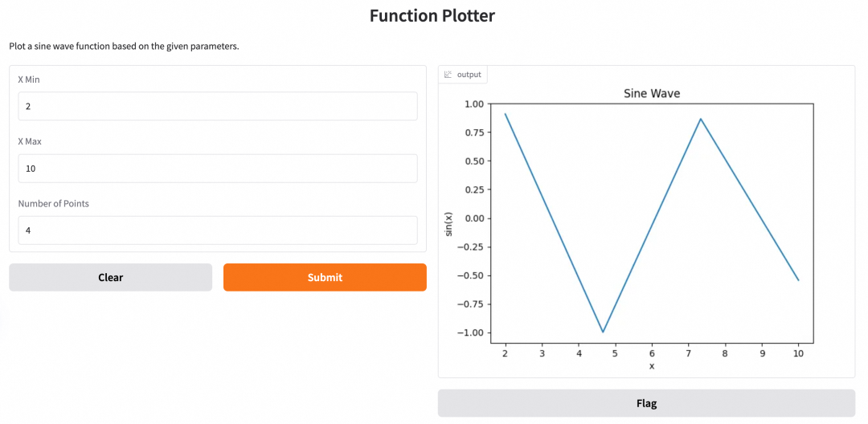Submit the sine wave parameters
The width and height of the screenshot is (868, 424).
(325, 278)
